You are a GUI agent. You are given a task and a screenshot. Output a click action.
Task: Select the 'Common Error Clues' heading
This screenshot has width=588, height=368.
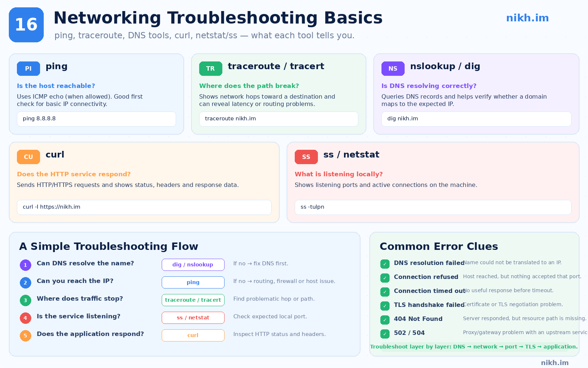(439, 246)
